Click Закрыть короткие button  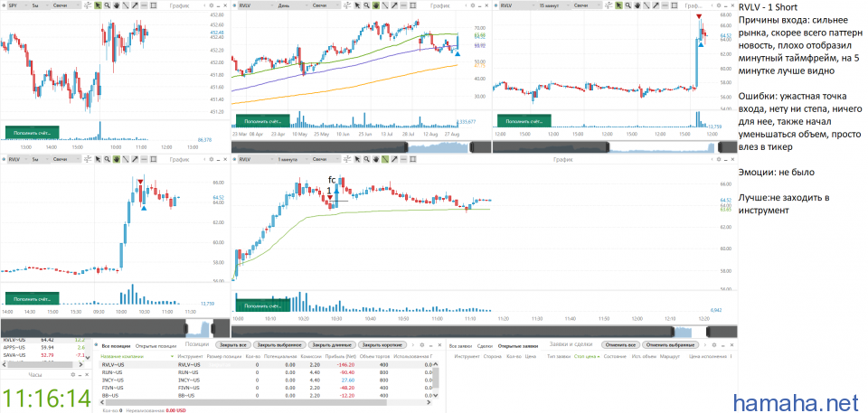[x=382, y=345]
